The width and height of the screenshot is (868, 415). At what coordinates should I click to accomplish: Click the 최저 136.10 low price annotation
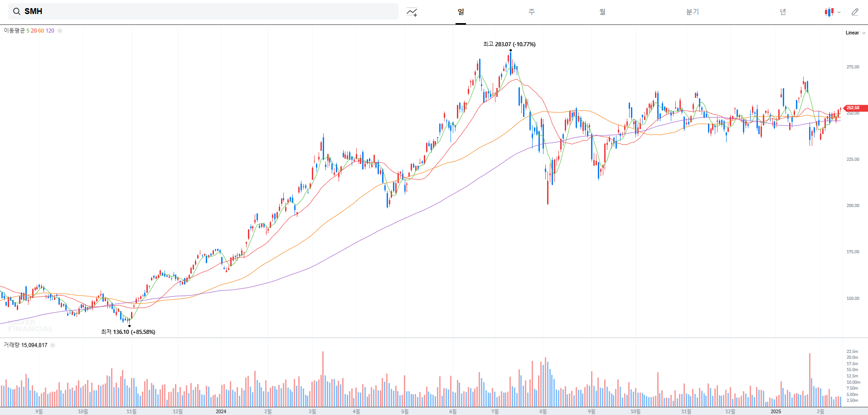128,332
